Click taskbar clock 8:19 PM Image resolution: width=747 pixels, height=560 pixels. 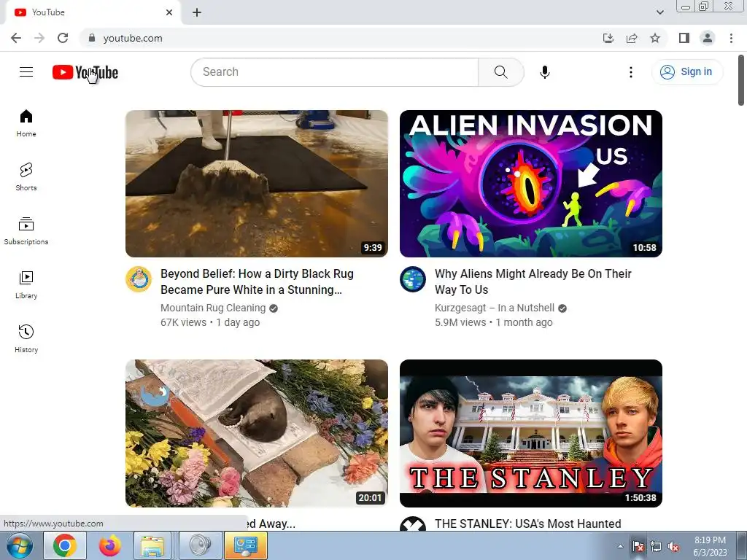click(x=711, y=546)
